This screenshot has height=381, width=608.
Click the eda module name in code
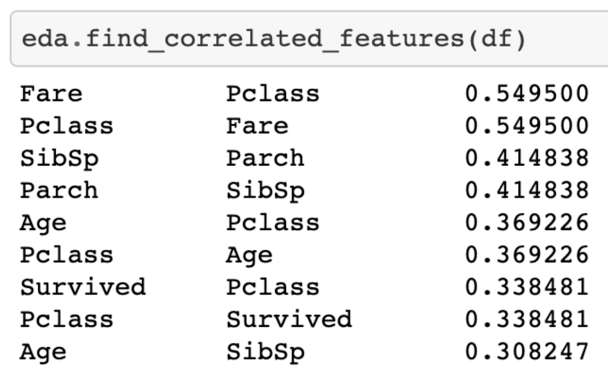tap(45, 39)
